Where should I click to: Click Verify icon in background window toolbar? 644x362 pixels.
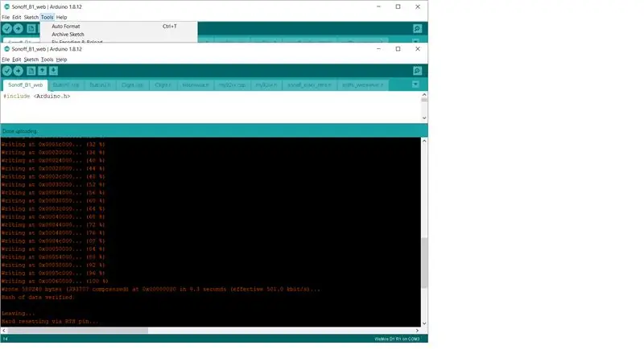coord(7,28)
